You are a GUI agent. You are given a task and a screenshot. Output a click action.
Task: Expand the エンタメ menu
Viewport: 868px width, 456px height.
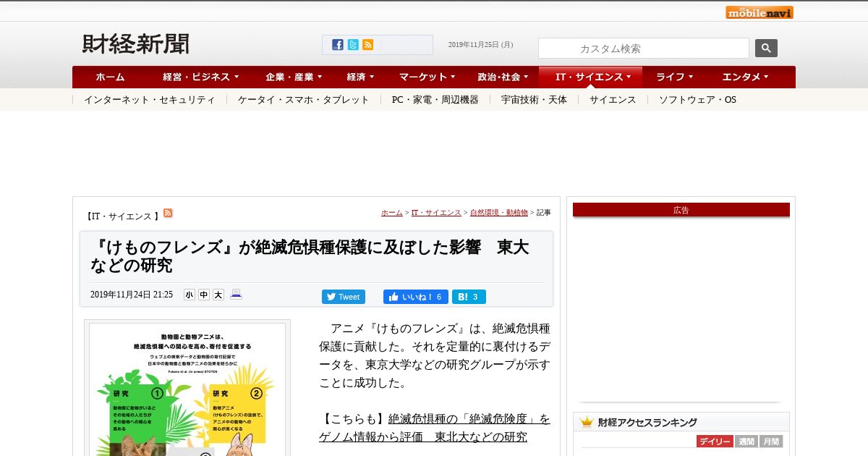(745, 77)
